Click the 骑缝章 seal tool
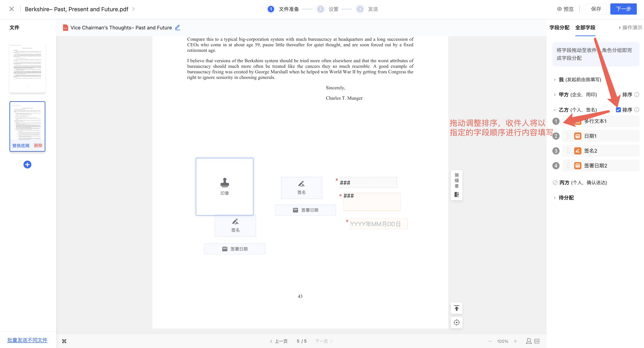 457,185
